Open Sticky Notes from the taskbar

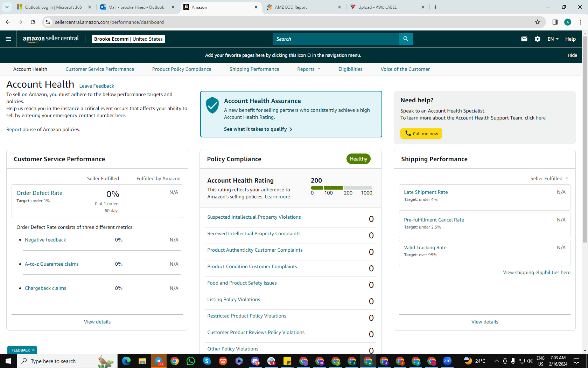287,361
